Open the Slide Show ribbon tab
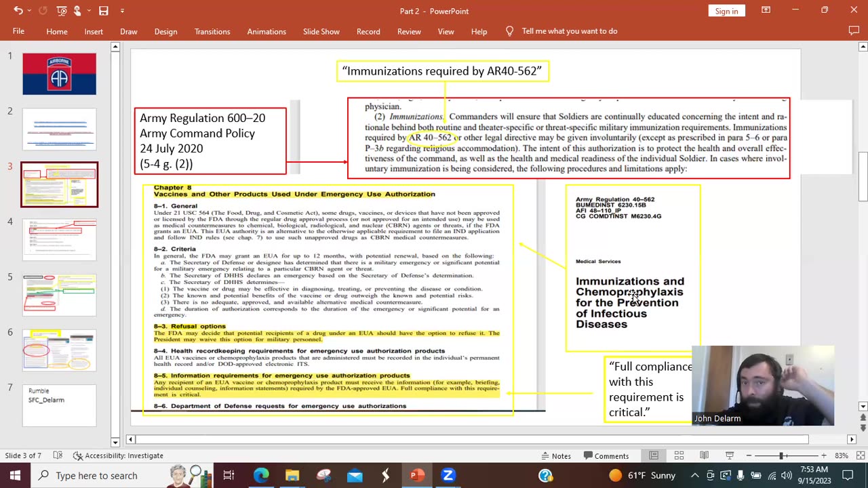868x488 pixels. click(321, 31)
